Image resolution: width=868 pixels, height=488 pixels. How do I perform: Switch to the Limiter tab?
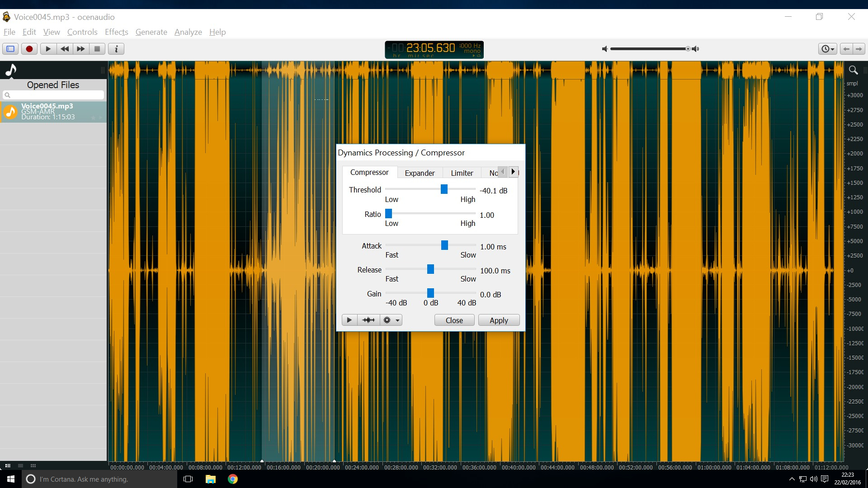tap(462, 173)
